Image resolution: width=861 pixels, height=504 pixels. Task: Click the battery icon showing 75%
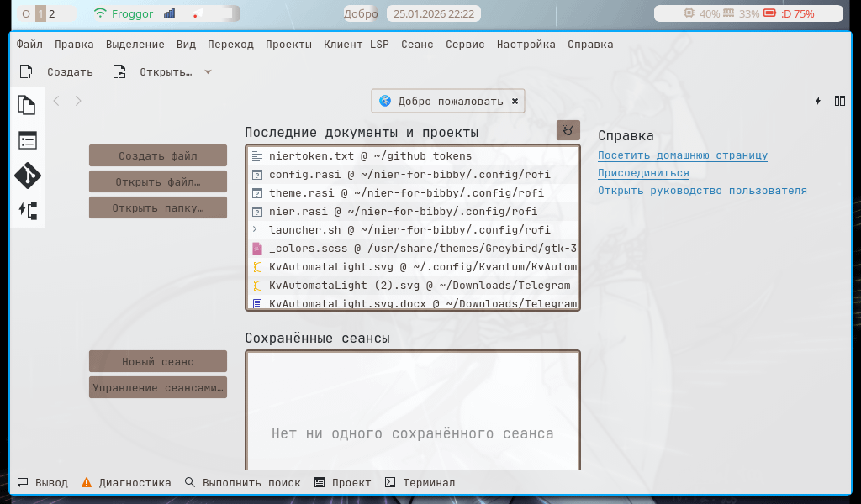tap(770, 13)
